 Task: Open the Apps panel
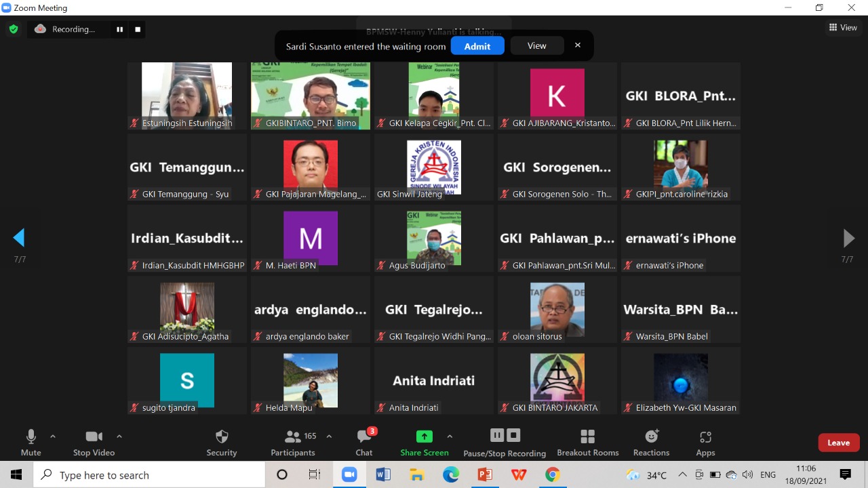tap(705, 442)
